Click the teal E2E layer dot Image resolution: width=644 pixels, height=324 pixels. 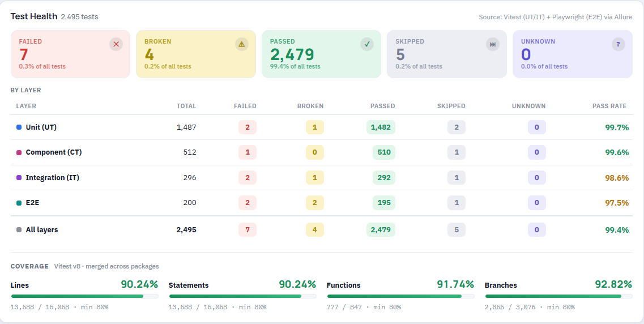pos(19,202)
